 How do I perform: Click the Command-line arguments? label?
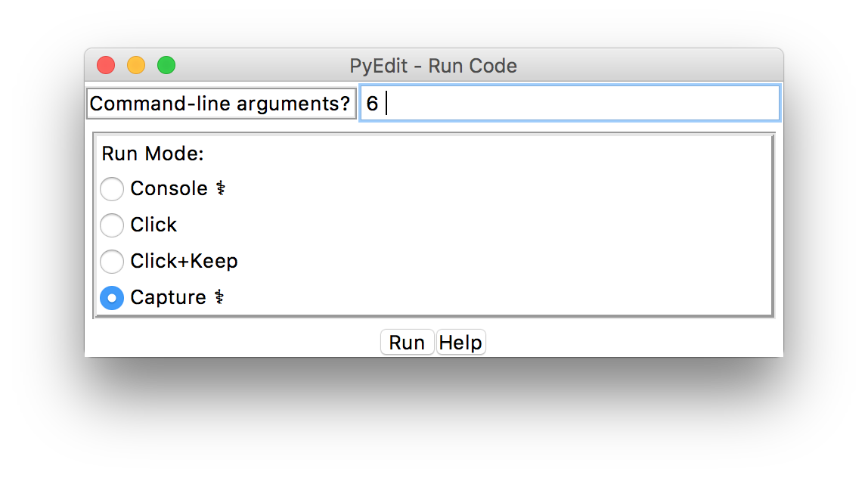[x=221, y=104]
